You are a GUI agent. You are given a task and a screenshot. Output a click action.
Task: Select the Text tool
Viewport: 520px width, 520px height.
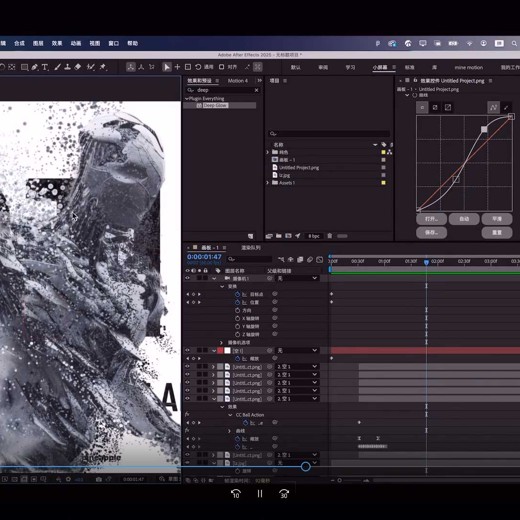pyautogui.click(x=45, y=67)
